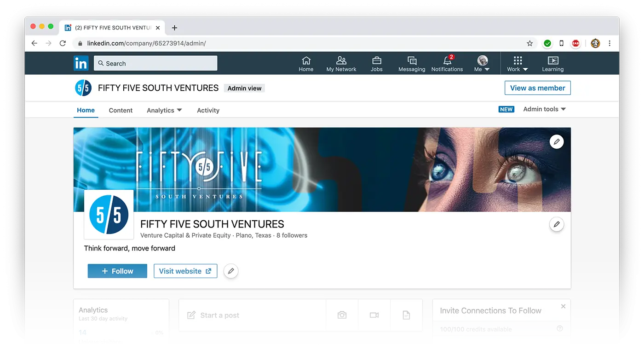Click the Follow button
644x345 pixels.
117,271
